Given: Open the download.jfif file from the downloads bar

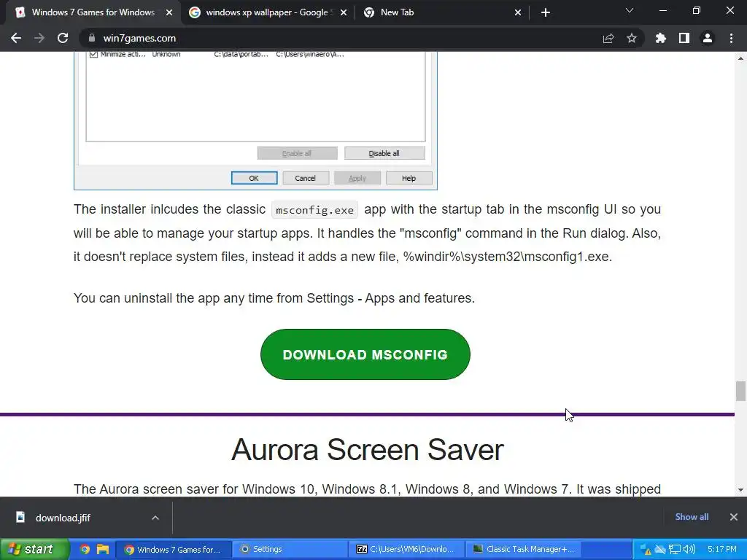Looking at the screenshot, I should tap(62, 518).
